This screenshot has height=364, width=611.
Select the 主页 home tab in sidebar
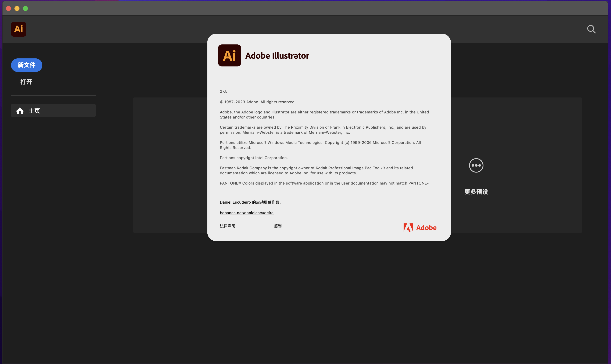[x=53, y=111]
